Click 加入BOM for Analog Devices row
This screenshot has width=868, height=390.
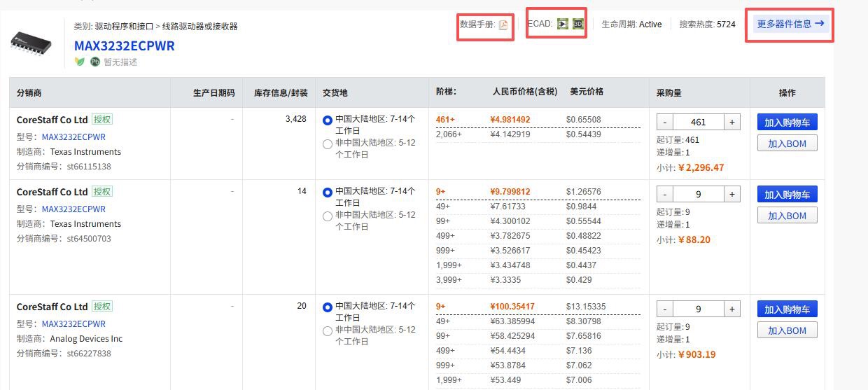coord(787,330)
